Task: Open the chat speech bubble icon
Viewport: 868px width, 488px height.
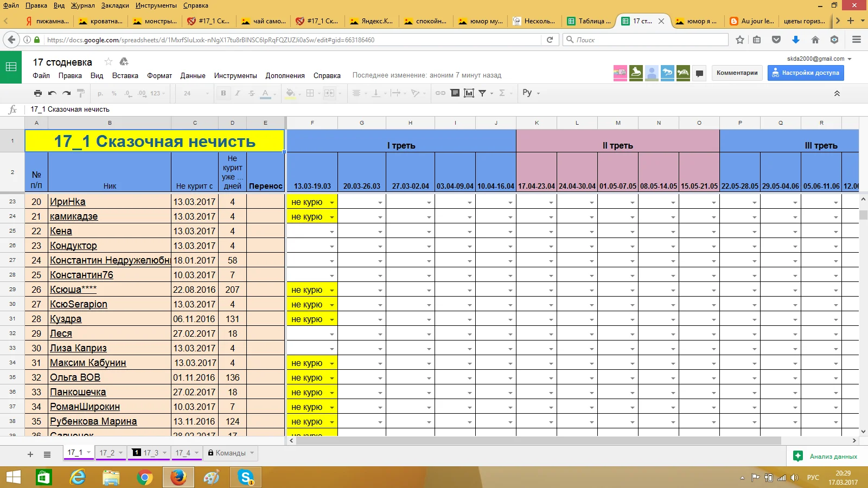Action: click(700, 73)
